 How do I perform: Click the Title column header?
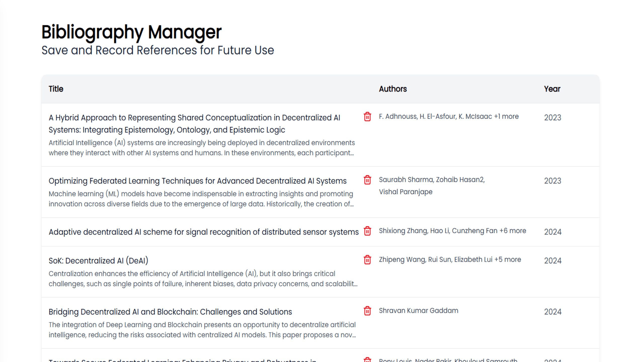point(56,89)
